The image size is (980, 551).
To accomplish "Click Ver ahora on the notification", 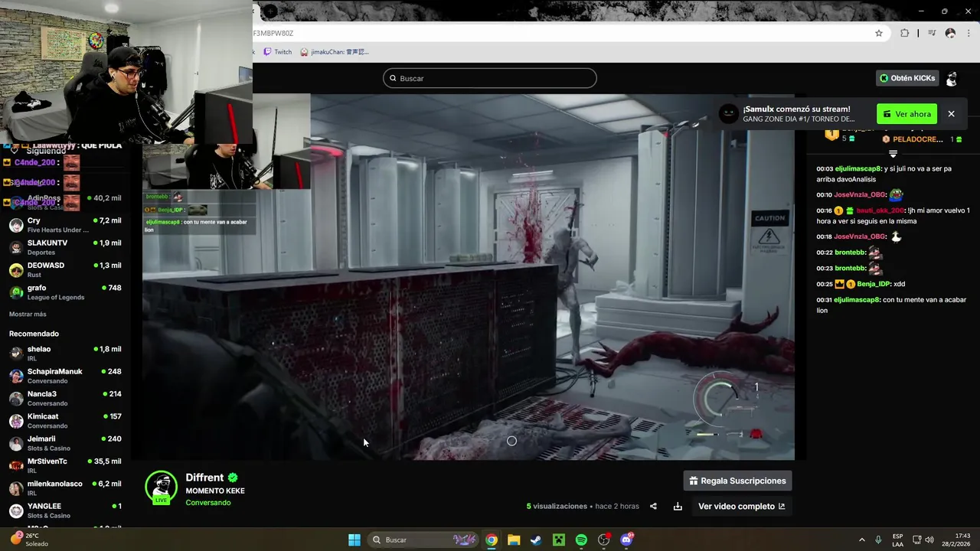I will 906,114.
